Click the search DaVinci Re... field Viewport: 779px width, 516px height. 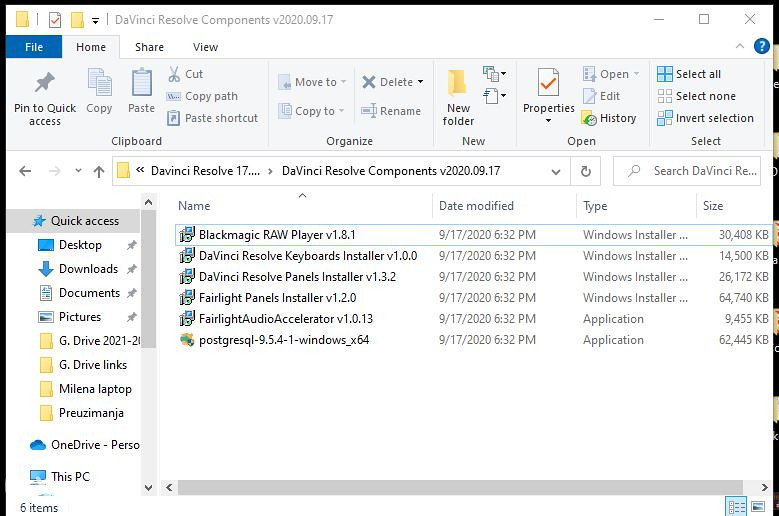(x=687, y=171)
